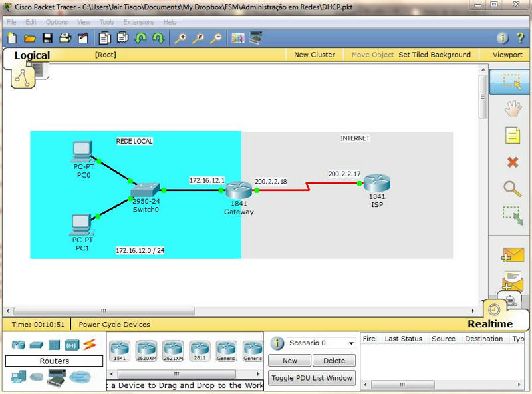Screen dimensions: 532x394
Task: Select the Connections lightning bolt category
Action: tap(90, 344)
